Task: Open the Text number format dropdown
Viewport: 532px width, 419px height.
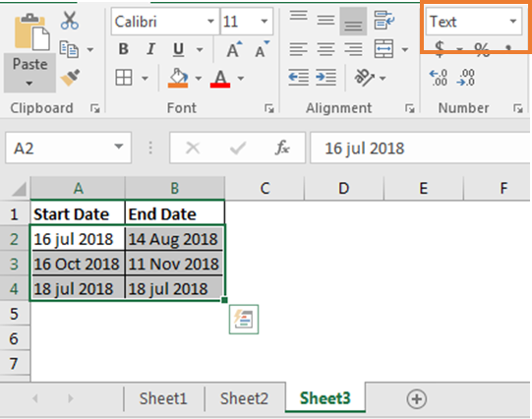Action: pos(513,21)
